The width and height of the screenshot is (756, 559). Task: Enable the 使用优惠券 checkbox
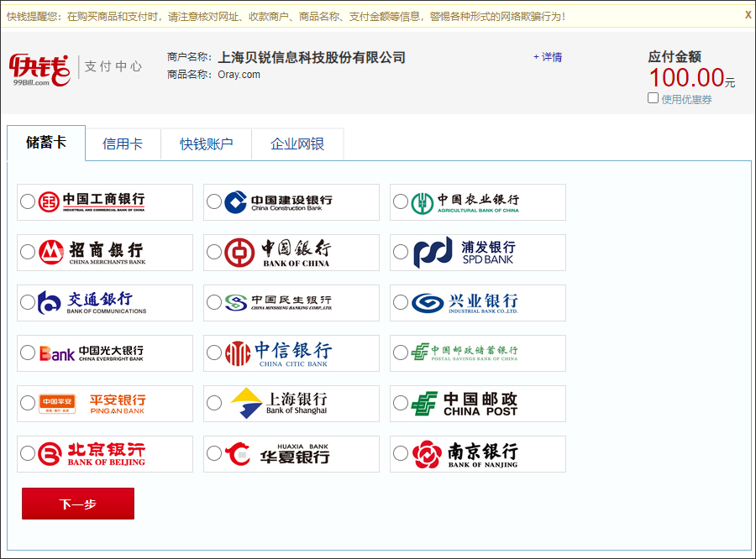tap(653, 98)
